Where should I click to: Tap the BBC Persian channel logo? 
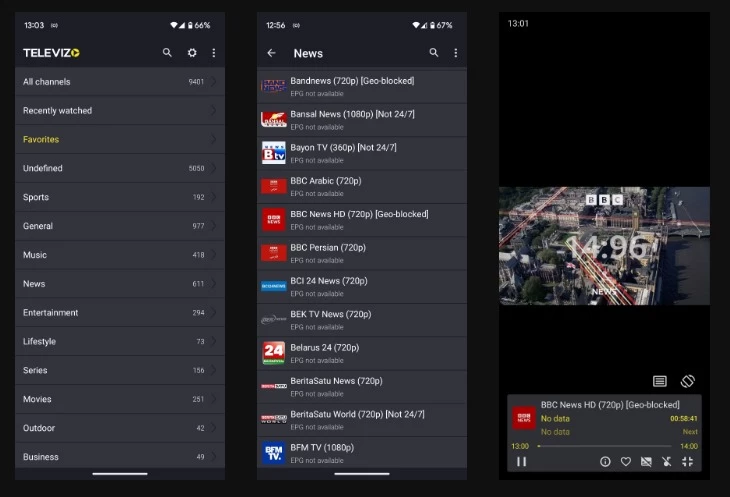pyautogui.click(x=273, y=253)
